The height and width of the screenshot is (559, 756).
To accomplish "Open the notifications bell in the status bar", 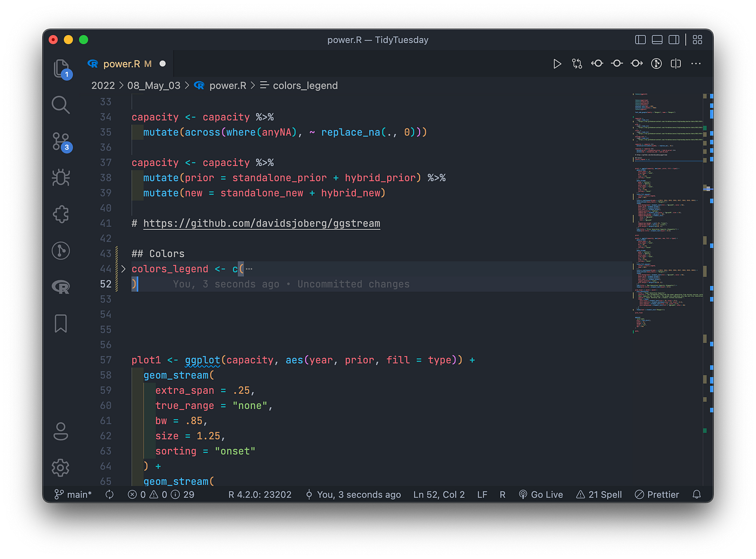I will click(697, 494).
